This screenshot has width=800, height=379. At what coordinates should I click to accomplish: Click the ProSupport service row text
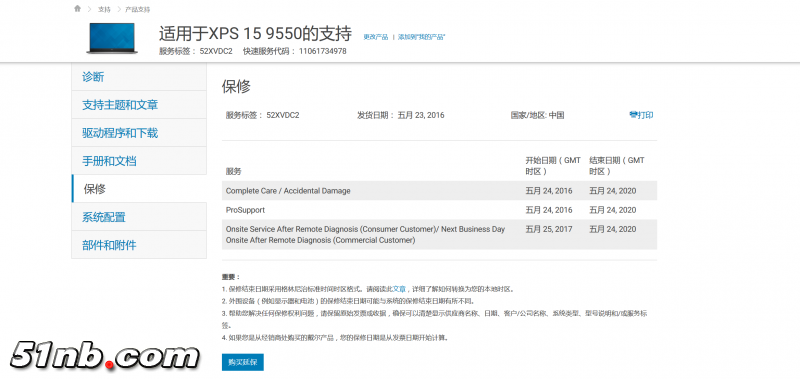(245, 210)
